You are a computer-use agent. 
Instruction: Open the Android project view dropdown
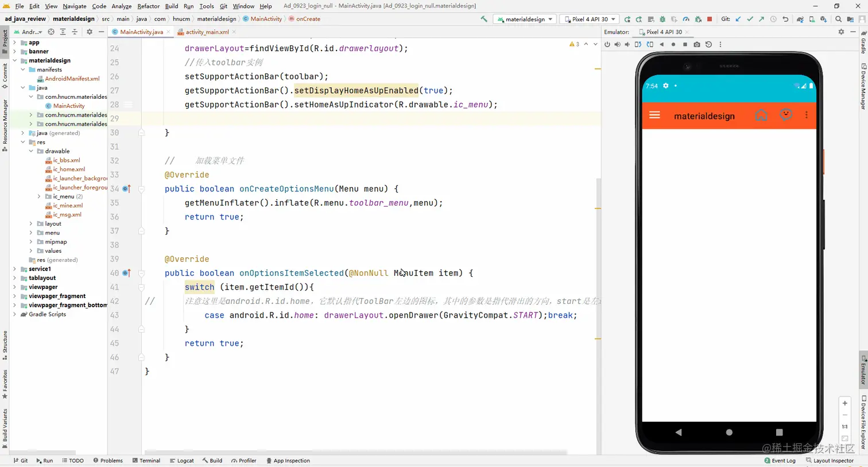28,32
